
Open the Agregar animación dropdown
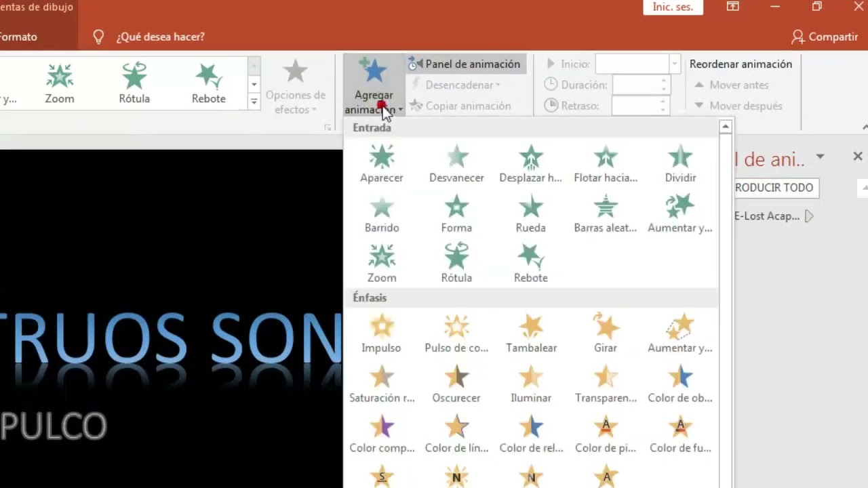coord(374,86)
